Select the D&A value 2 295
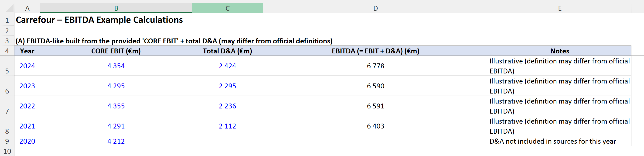Viewport: 644px width, 156px height. pos(227,86)
